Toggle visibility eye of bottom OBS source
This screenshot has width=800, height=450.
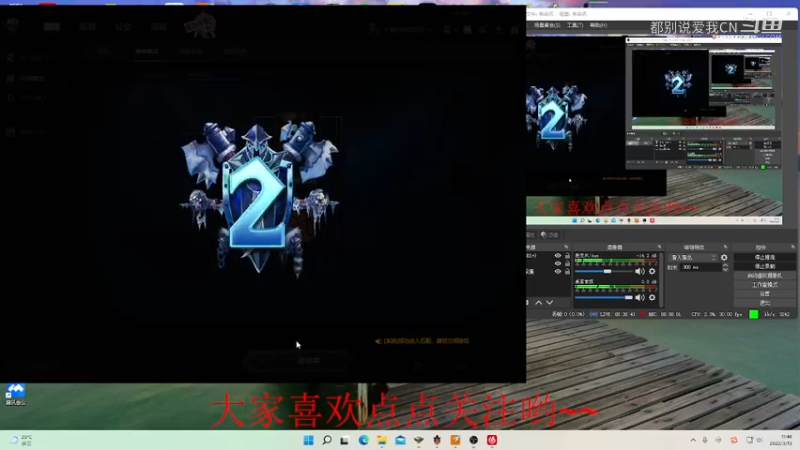[x=558, y=271]
